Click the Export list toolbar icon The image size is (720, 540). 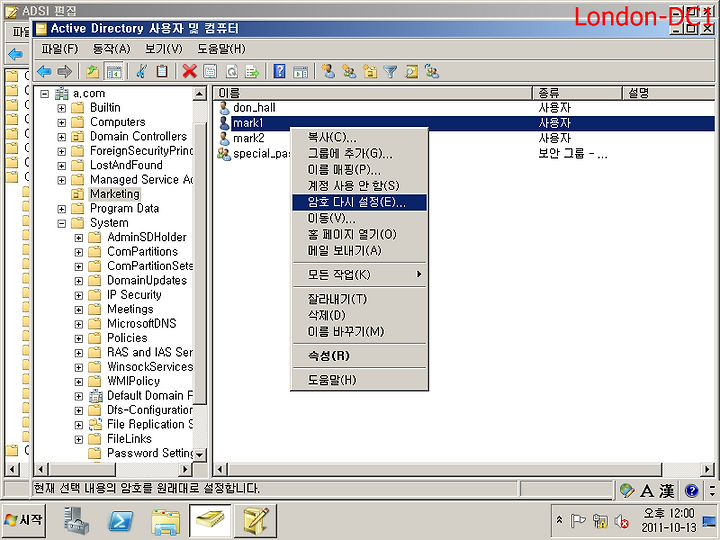coord(252,71)
